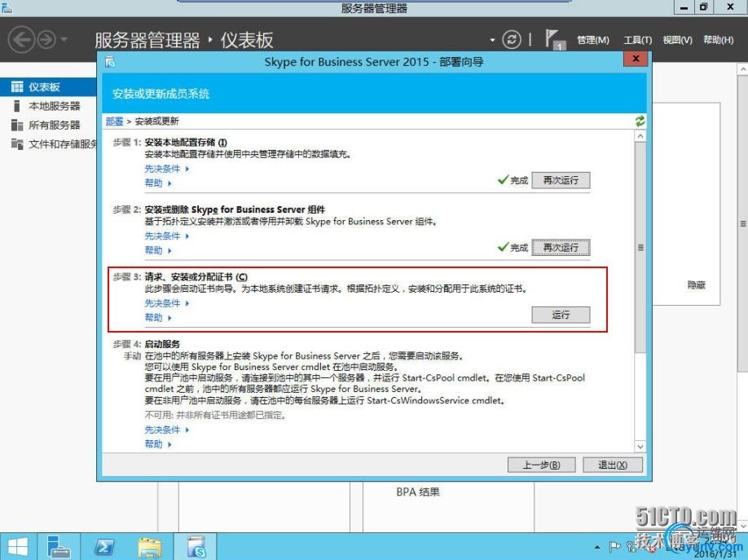Open Server Manager from the taskbar
The height and width of the screenshot is (560, 748).
59,547
